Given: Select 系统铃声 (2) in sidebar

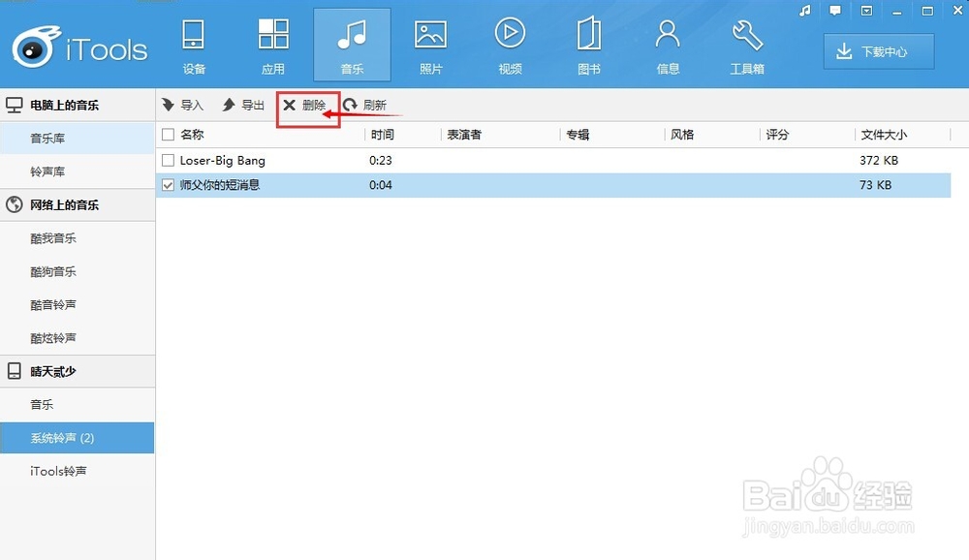Looking at the screenshot, I should click(x=78, y=438).
